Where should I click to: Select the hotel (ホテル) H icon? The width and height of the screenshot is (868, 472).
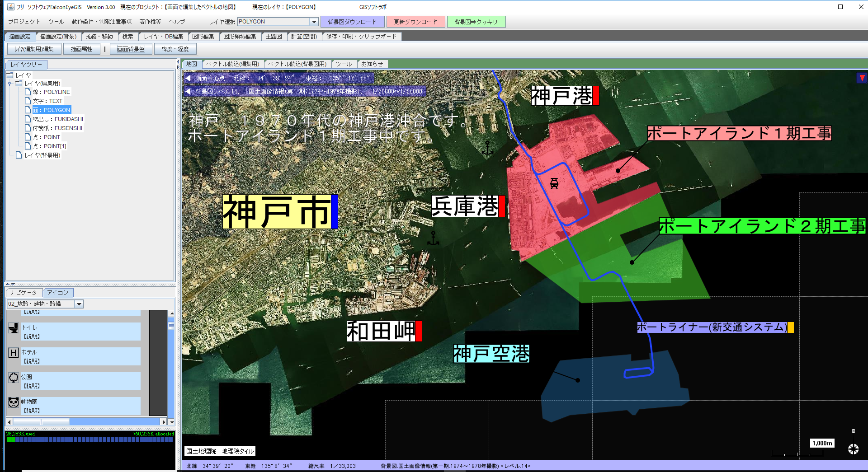(x=13, y=353)
